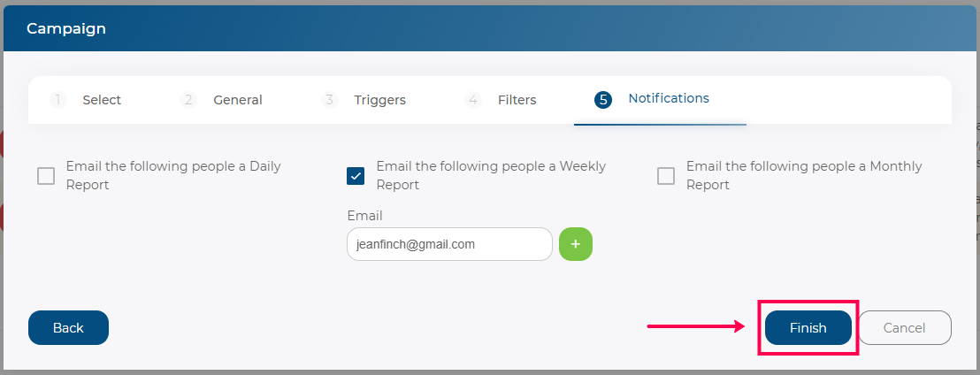Click the step 4 number circle
980x375 pixels.
(x=473, y=100)
